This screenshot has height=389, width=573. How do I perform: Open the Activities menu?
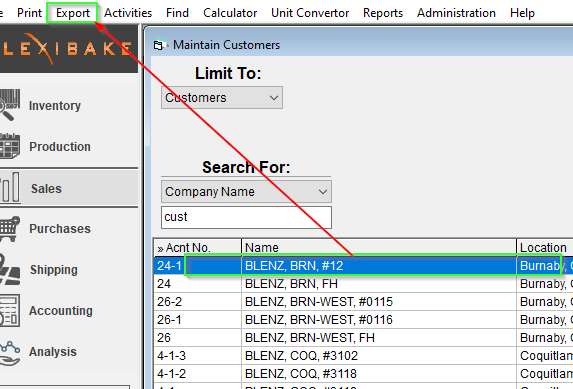(128, 13)
